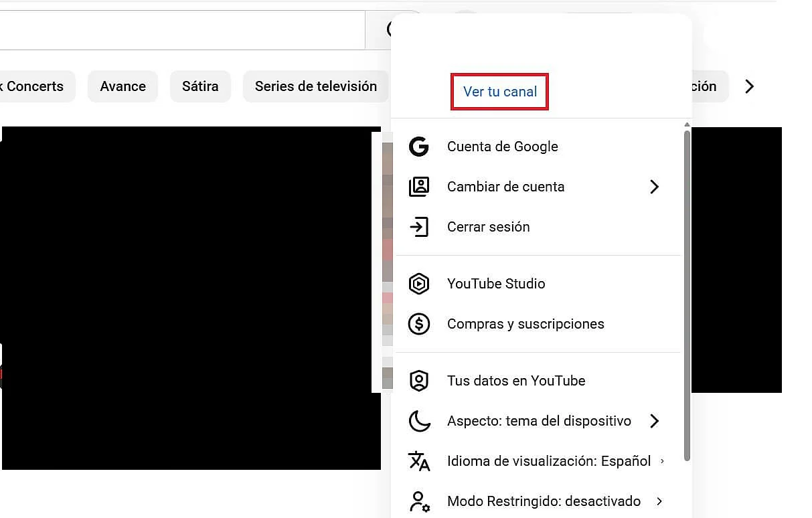The width and height of the screenshot is (812, 518).
Task: Click the moon appearance icon
Action: click(x=419, y=421)
